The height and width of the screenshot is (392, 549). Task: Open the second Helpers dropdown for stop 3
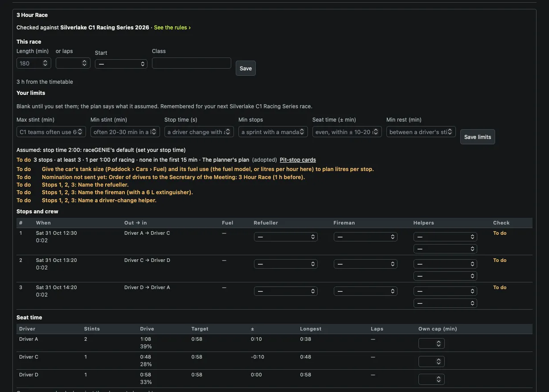(445, 303)
